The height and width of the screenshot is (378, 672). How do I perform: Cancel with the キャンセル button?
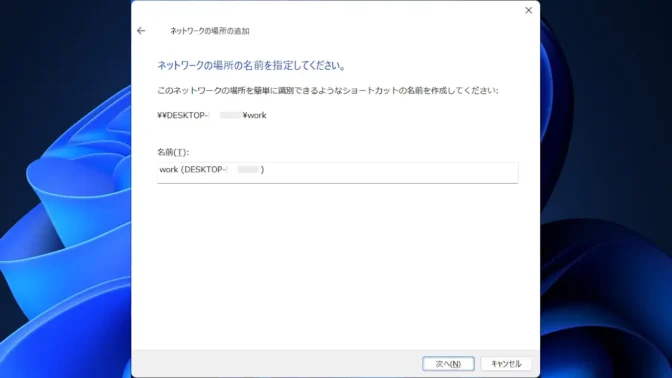point(506,364)
